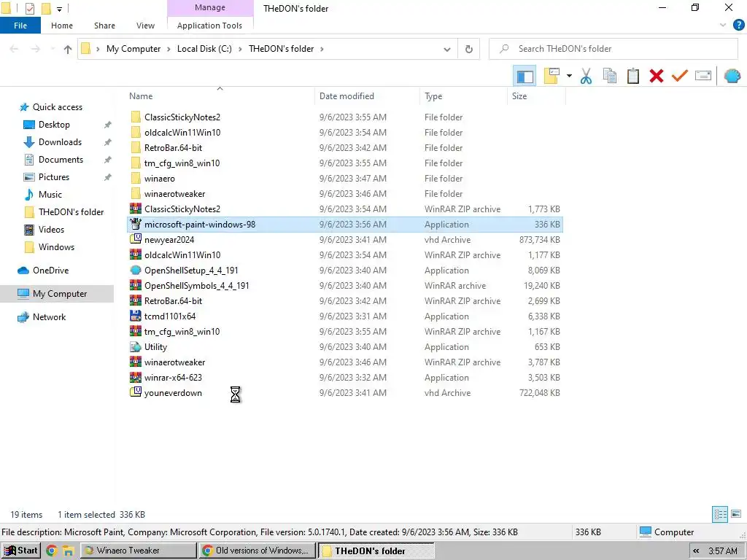This screenshot has height=560, width=747.
Task: Open the Application Tools tab
Action: tap(209, 26)
